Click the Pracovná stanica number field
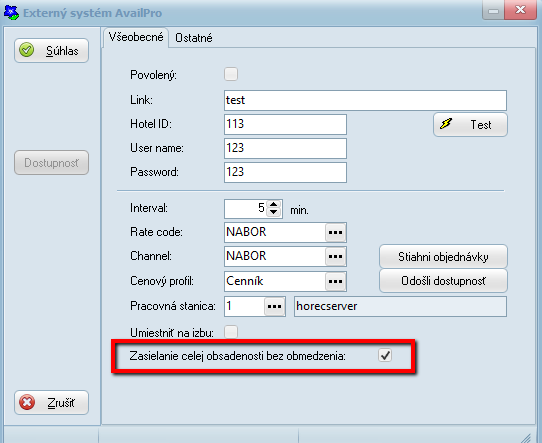542x443 pixels. (x=244, y=306)
